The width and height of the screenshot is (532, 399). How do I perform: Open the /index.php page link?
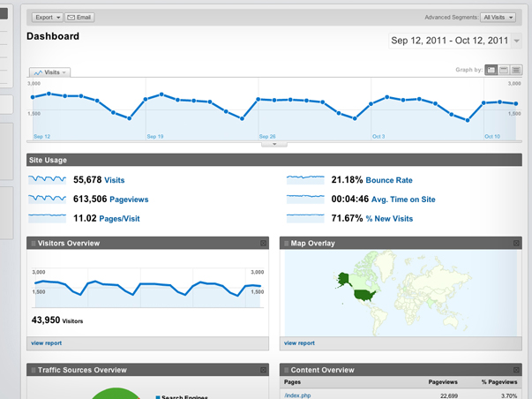tap(297, 395)
